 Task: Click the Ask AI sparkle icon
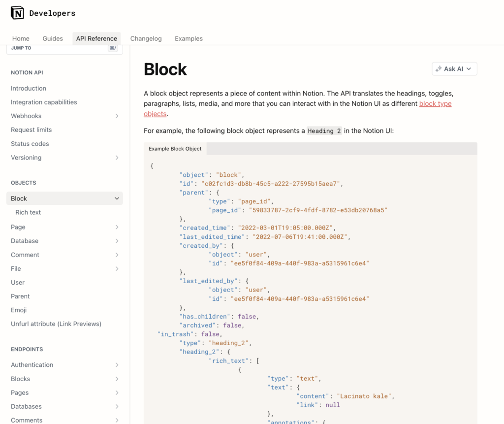439,69
